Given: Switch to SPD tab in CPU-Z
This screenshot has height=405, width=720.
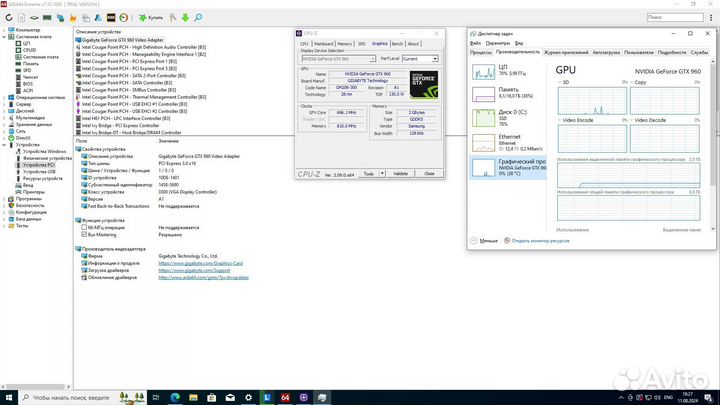Looking at the screenshot, I should (361, 44).
